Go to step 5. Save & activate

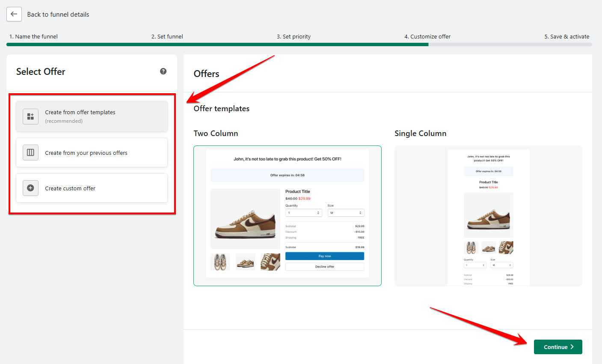(x=567, y=37)
